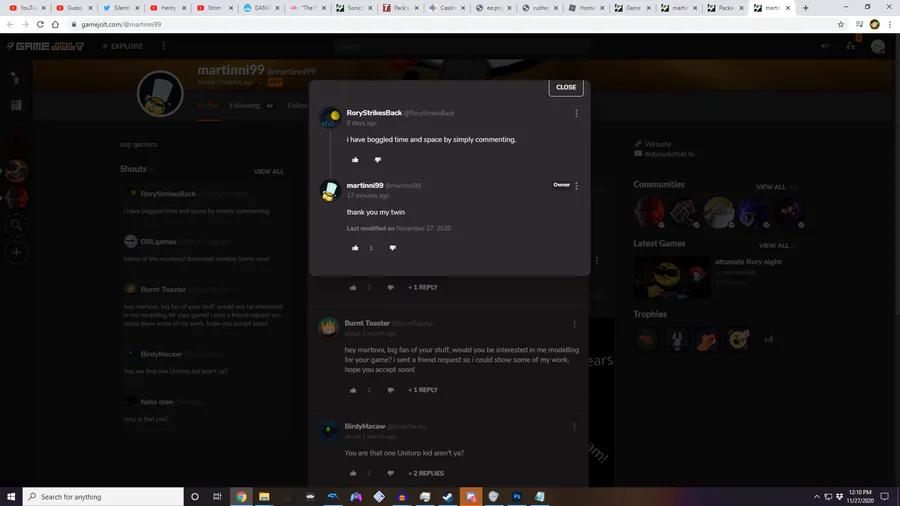The image size is (900, 506).
Task: Expand '+ 2 REPLIES' under BirdyMacaw's comment
Action: click(x=426, y=473)
